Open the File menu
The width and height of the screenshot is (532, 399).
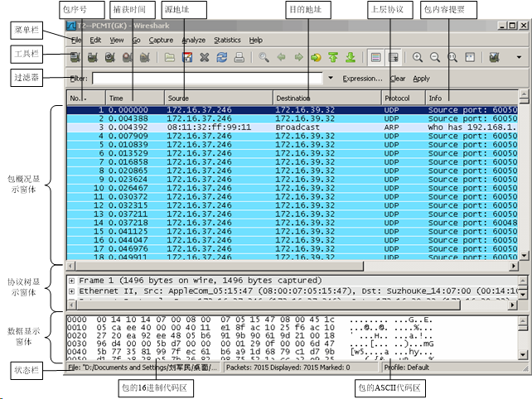tap(76, 40)
